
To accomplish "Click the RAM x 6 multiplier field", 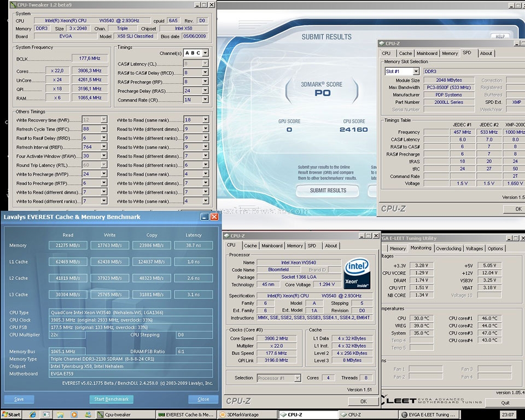I will [x=57, y=98].
